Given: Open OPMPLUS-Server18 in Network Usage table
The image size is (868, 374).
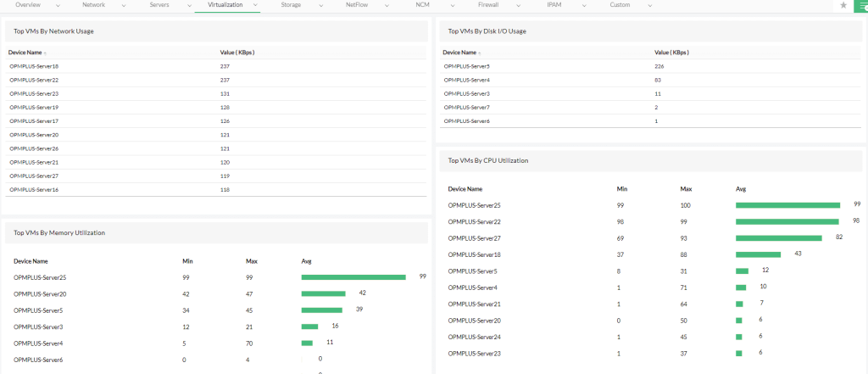Looking at the screenshot, I should click(x=34, y=66).
